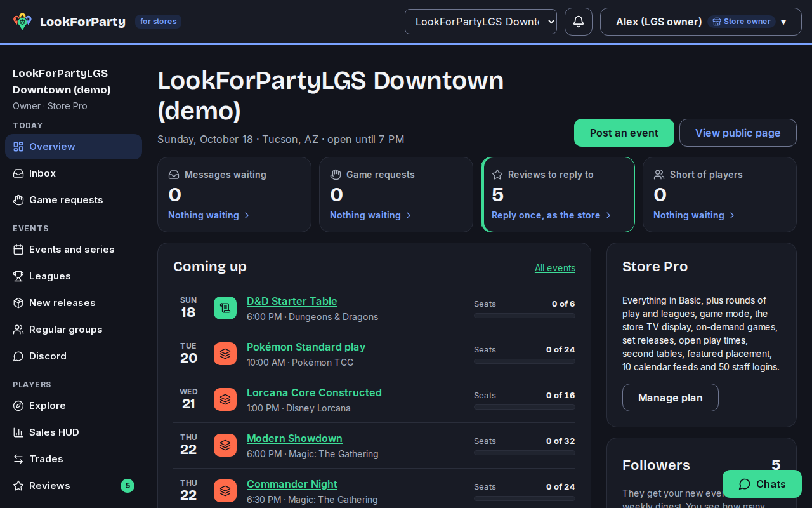Click the Messages waiting inbox icon
Image resolution: width=812 pixels, height=508 pixels.
pos(174,175)
